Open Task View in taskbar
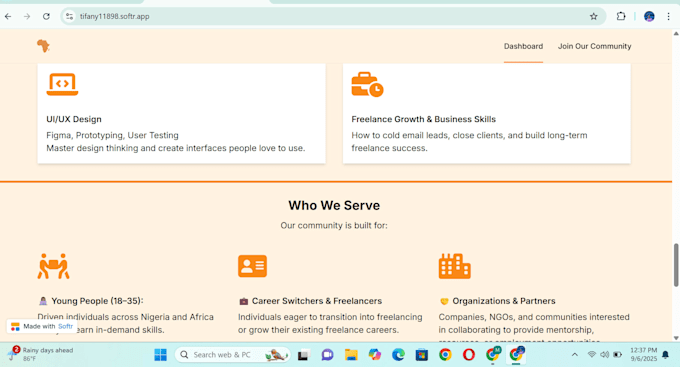 click(x=303, y=355)
